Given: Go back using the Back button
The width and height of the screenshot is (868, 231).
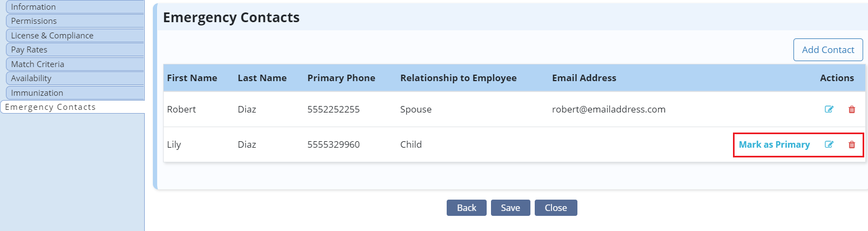Looking at the screenshot, I should pos(467,208).
